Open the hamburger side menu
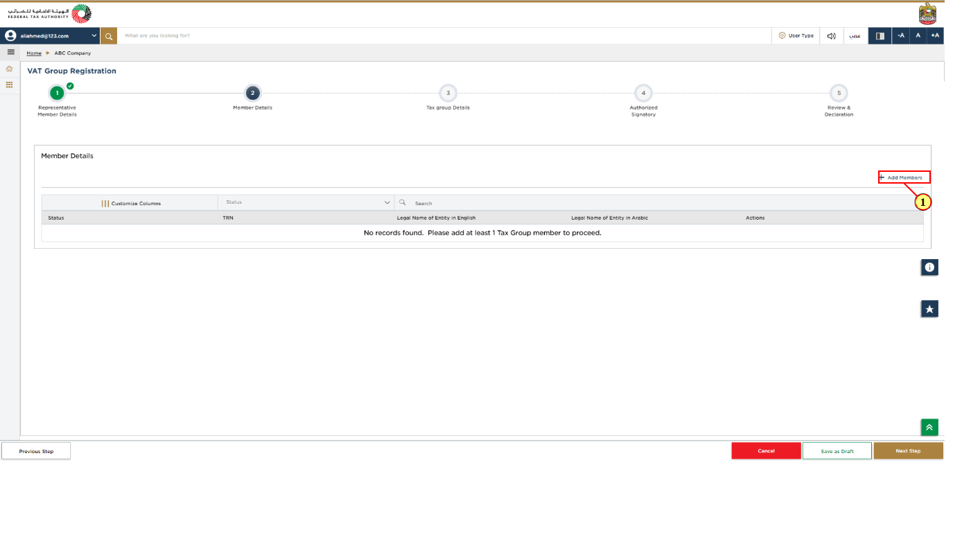The width and height of the screenshot is (980, 555). click(10, 52)
